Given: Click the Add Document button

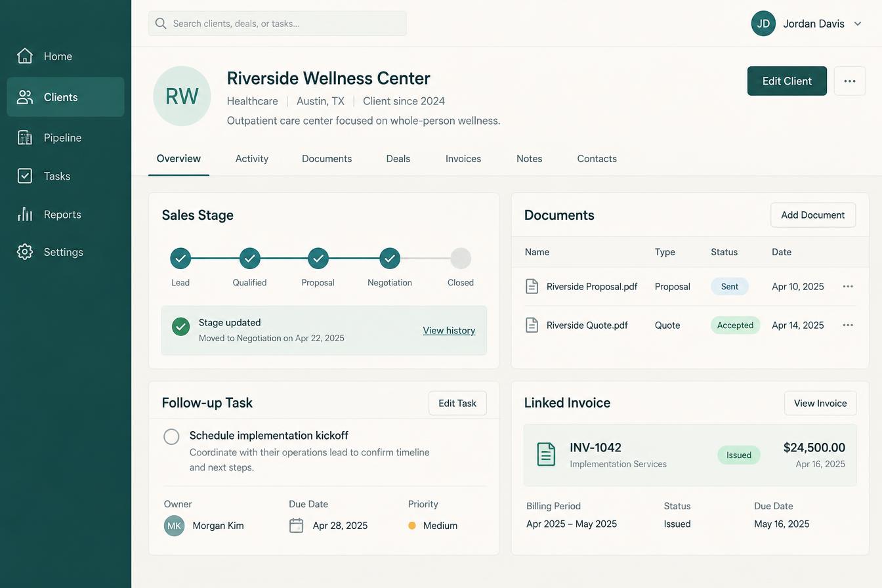Looking at the screenshot, I should tap(813, 215).
